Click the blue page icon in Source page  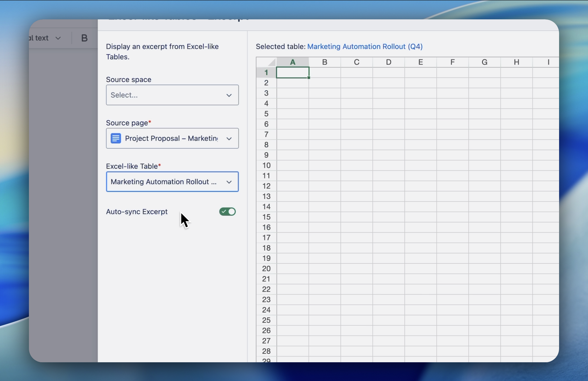pos(116,138)
